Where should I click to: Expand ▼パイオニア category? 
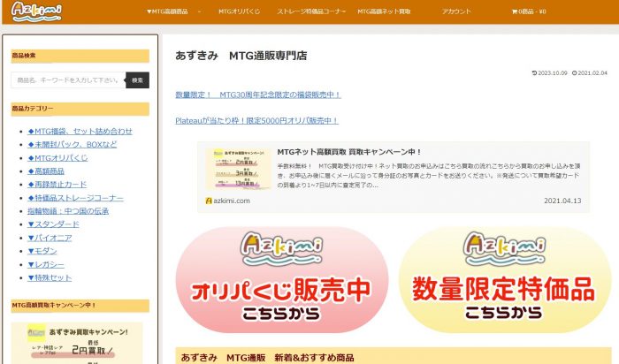(50, 238)
